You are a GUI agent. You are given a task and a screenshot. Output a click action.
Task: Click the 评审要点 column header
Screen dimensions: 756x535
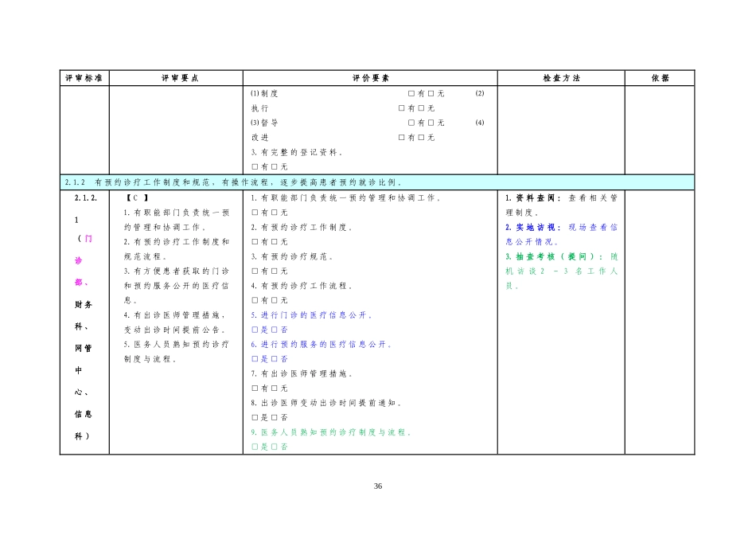pos(180,78)
